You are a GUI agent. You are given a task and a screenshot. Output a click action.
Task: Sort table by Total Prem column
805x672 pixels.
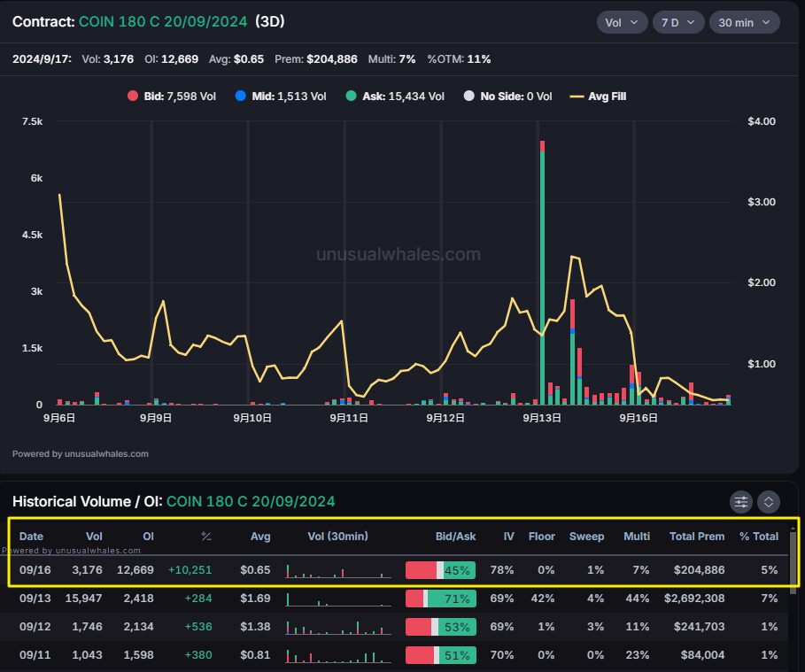coord(697,537)
